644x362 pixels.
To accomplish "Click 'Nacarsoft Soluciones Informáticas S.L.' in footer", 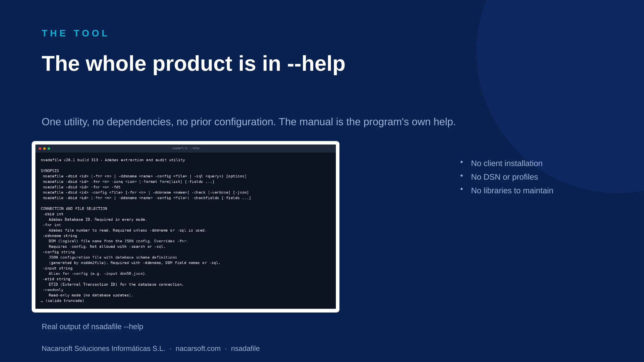I will pyautogui.click(x=103, y=348).
